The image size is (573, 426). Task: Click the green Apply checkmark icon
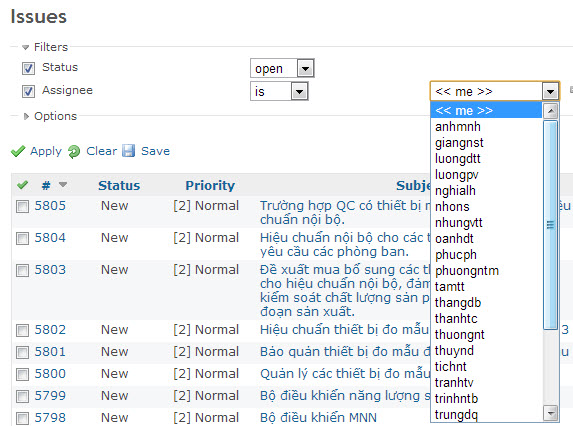[18, 151]
